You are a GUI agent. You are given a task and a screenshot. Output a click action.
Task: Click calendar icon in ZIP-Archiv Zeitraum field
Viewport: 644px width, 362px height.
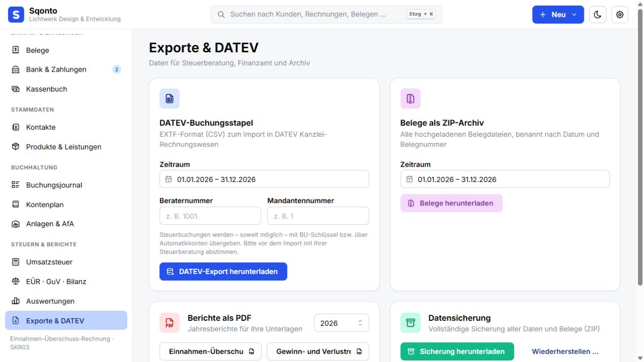410,179
